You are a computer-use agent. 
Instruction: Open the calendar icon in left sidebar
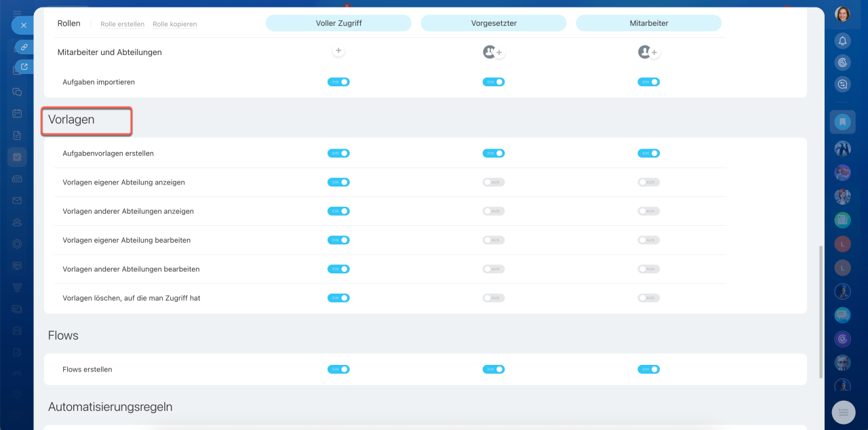coord(17,113)
